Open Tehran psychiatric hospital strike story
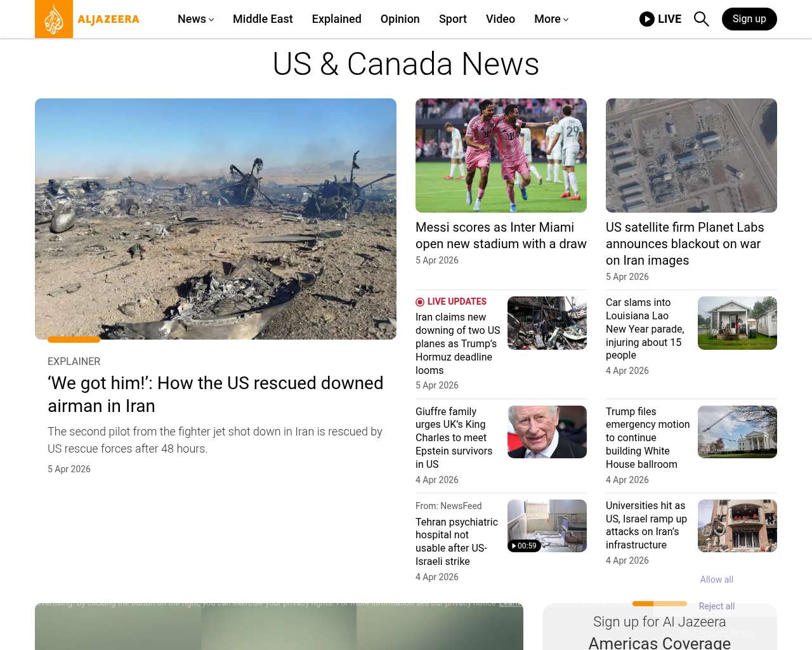Screen dimensions: 812x650 coord(457,541)
